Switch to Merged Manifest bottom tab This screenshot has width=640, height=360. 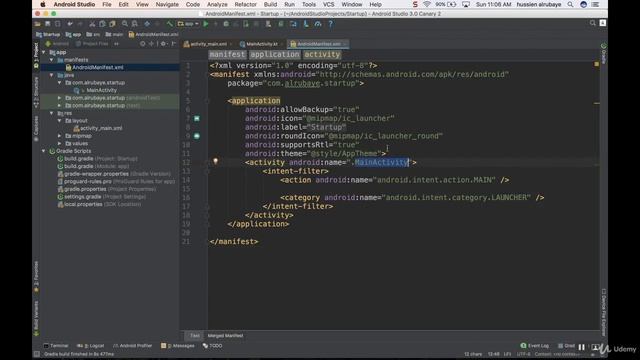pos(225,336)
